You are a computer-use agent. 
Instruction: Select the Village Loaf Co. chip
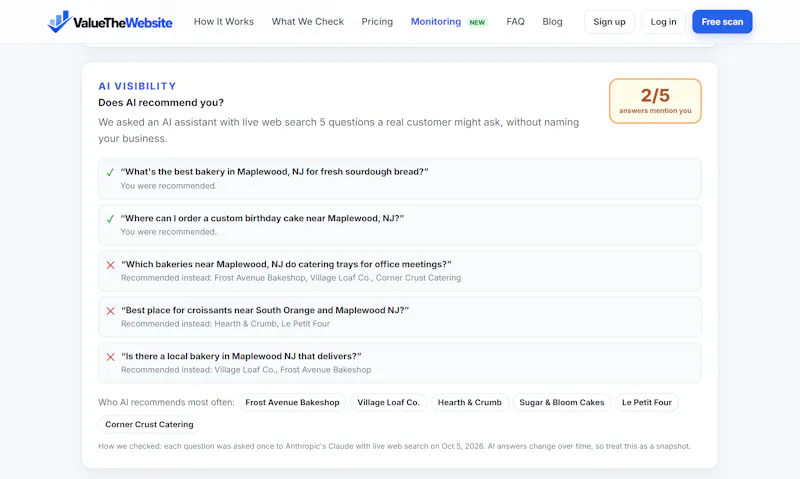pyautogui.click(x=388, y=402)
